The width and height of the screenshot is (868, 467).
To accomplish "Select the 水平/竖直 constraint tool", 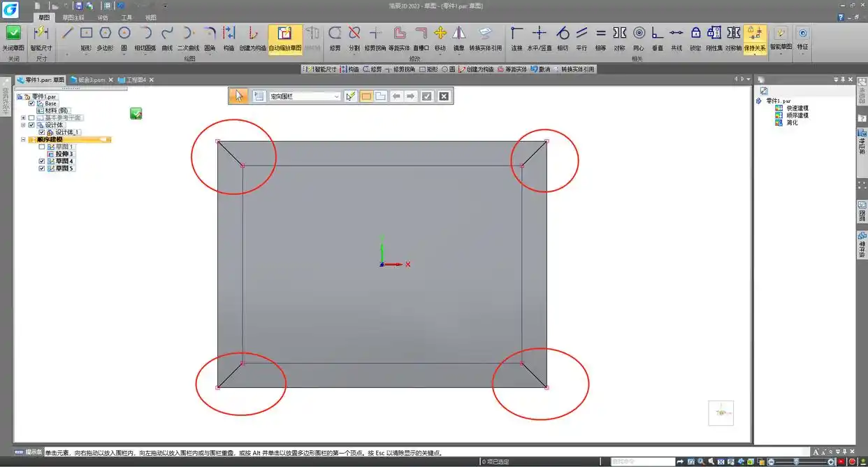I will coord(540,38).
